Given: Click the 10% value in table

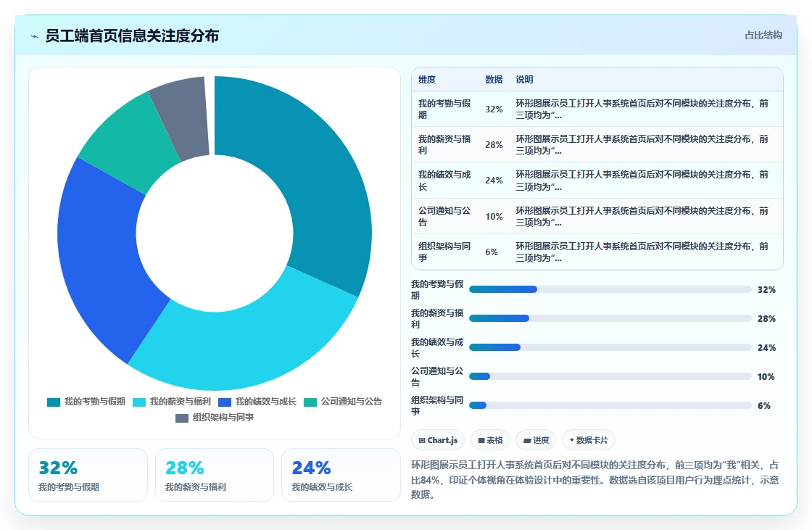Looking at the screenshot, I should pyautogui.click(x=494, y=217).
